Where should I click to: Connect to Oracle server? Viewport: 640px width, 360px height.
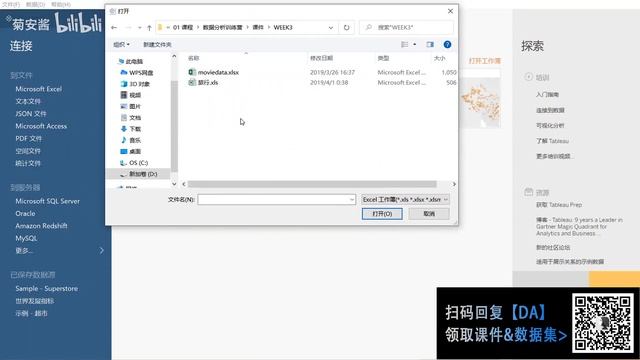pos(25,213)
